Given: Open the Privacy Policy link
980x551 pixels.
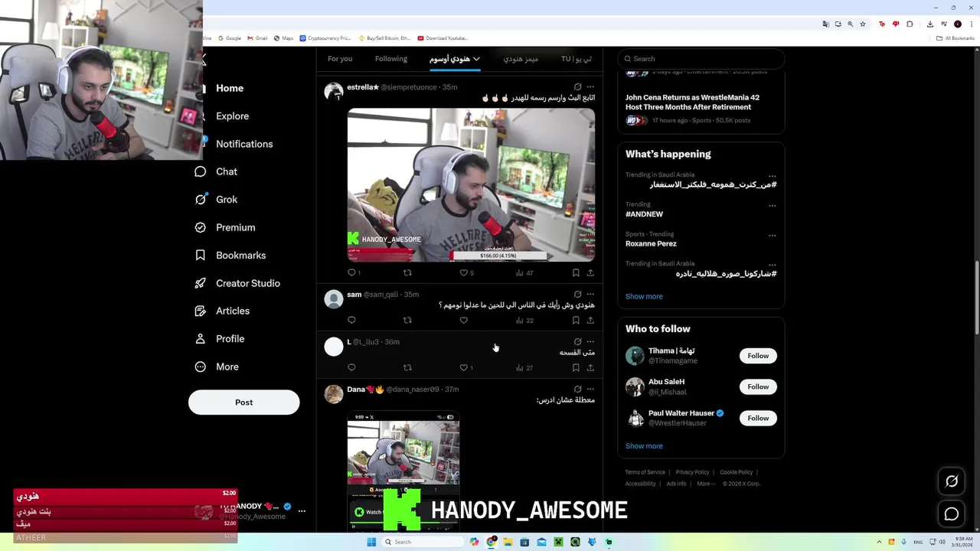Looking at the screenshot, I should 693,472.
